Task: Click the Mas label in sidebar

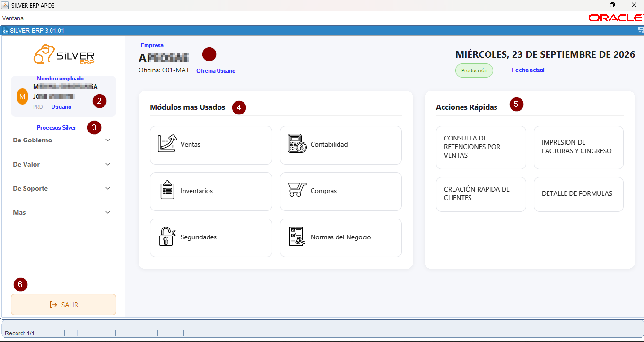Action: coord(19,212)
